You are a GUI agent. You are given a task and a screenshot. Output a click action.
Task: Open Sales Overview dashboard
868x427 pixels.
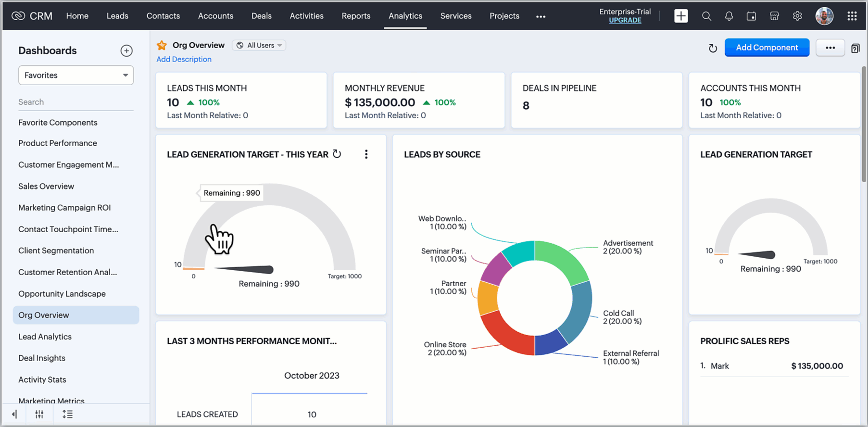(46, 186)
